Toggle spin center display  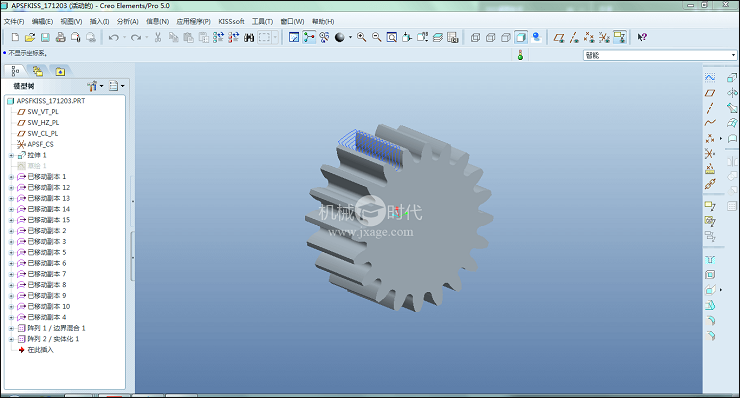coord(309,37)
